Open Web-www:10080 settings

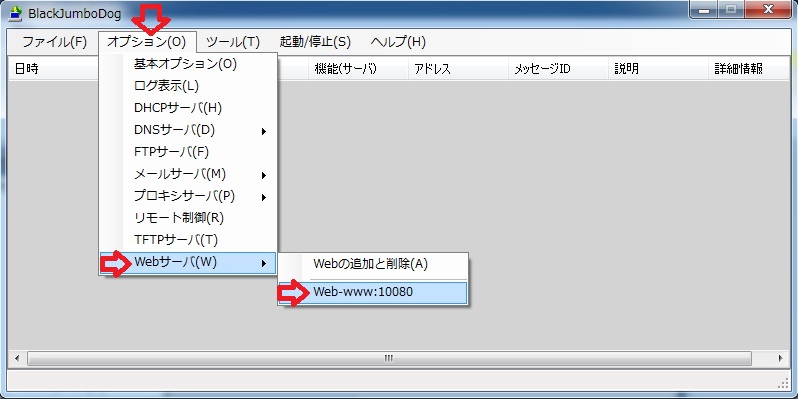373,292
